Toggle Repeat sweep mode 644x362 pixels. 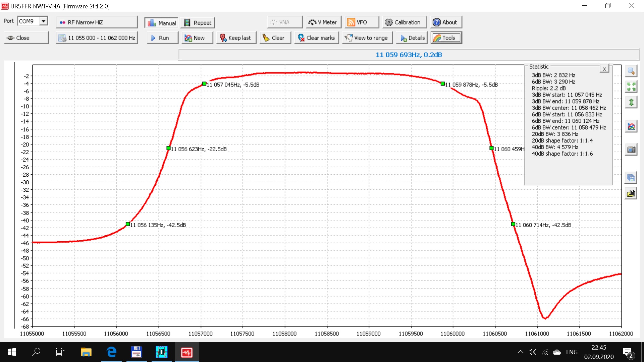(x=198, y=23)
